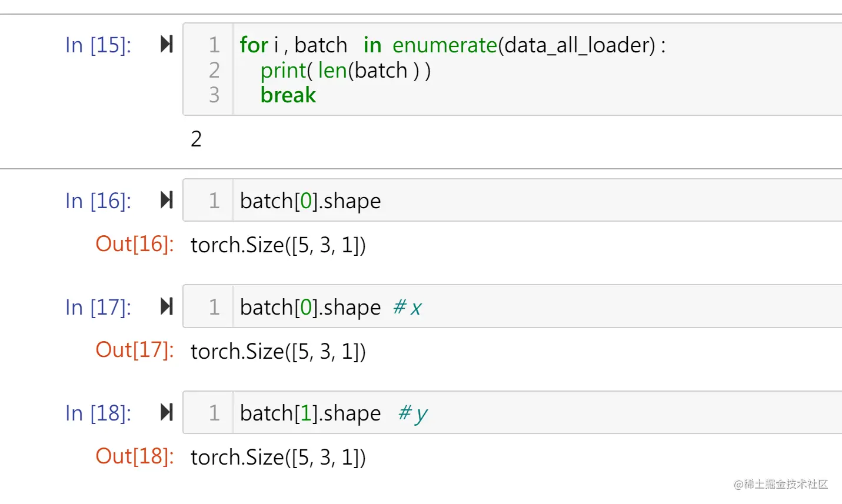The width and height of the screenshot is (842, 504).
Task: Select the In [18] prompt label
Action: (98, 413)
